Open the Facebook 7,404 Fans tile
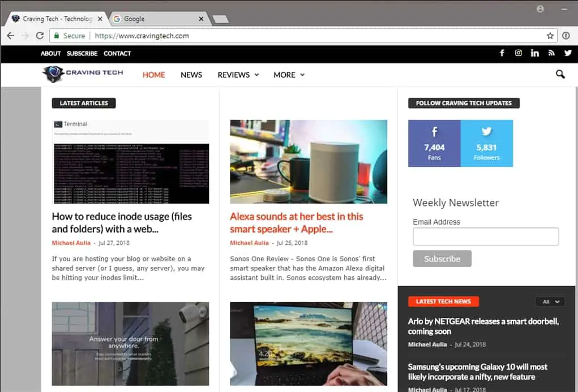The width and height of the screenshot is (578, 392). tap(434, 143)
